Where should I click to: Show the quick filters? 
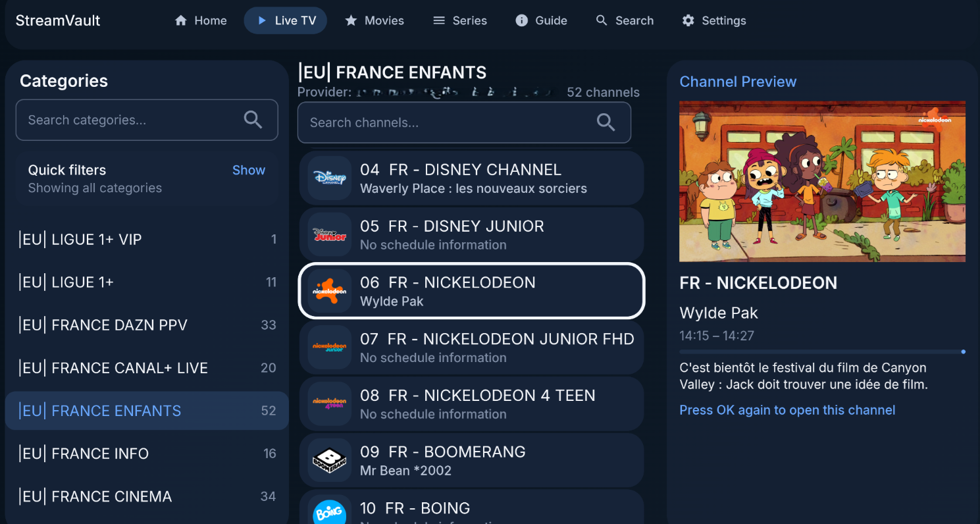click(x=249, y=170)
